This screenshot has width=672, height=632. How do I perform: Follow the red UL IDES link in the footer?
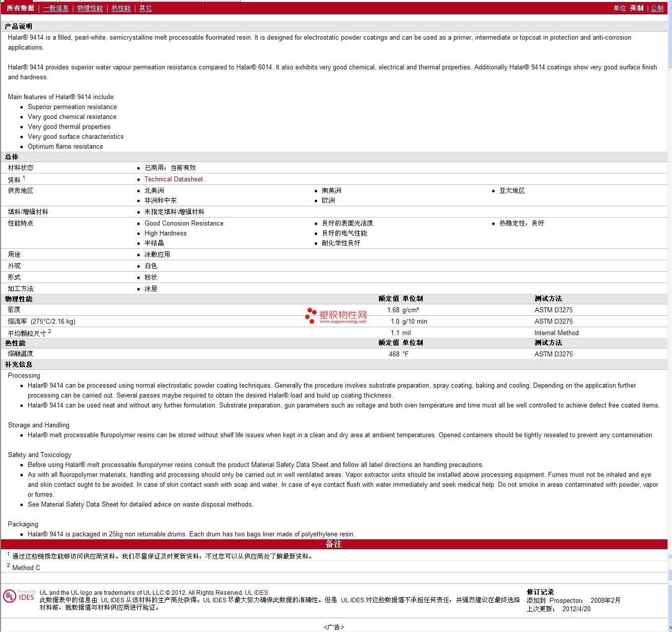tap(256, 593)
